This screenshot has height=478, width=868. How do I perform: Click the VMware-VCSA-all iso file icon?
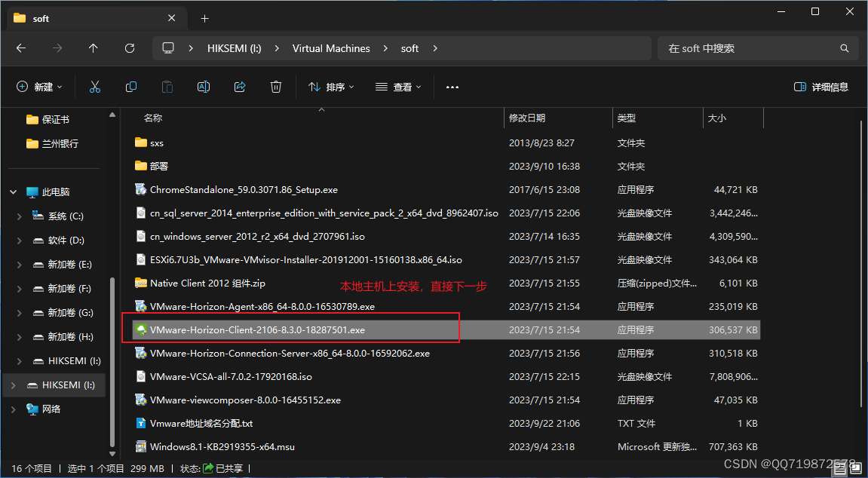pos(141,377)
